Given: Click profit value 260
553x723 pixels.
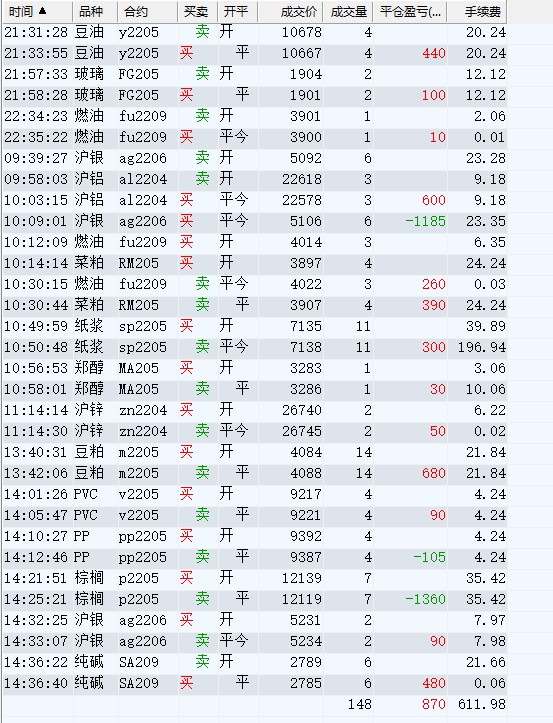Looking at the screenshot, I should (x=434, y=284).
